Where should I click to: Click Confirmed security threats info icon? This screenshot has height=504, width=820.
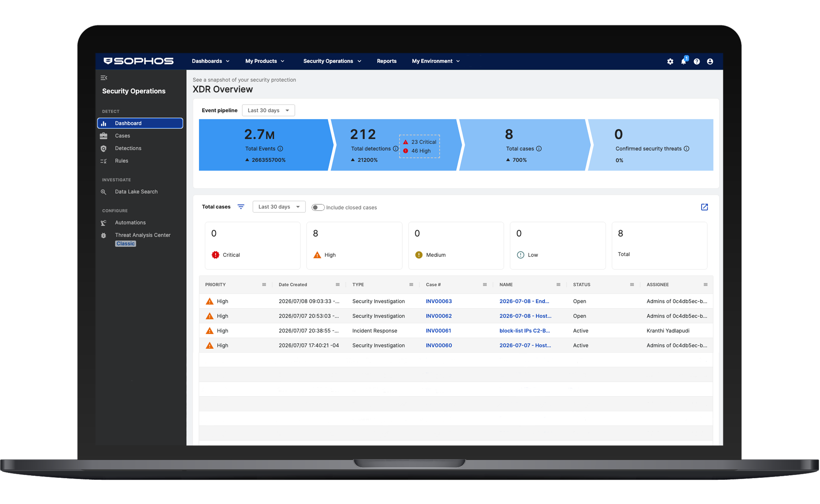(687, 149)
